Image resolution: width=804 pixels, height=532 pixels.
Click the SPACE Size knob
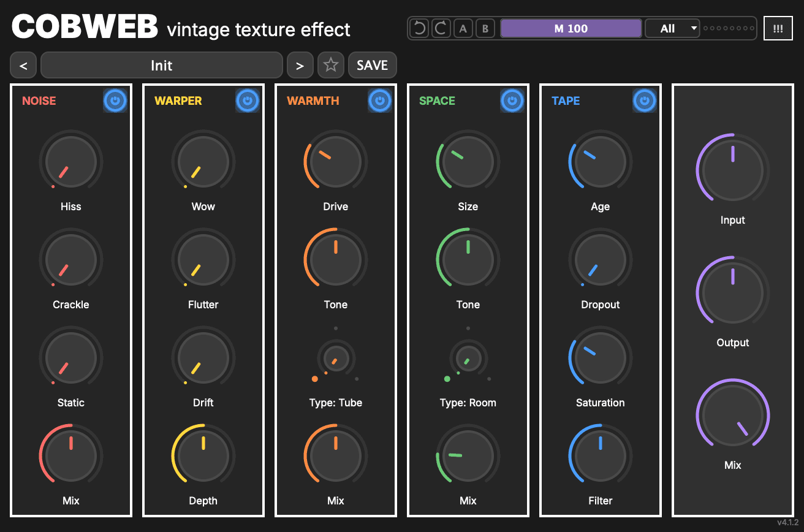pos(468,162)
